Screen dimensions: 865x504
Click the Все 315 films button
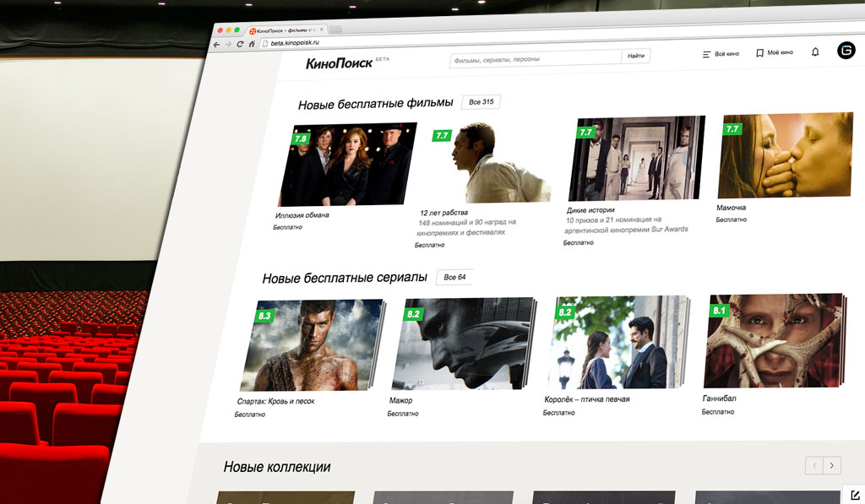coord(481,102)
